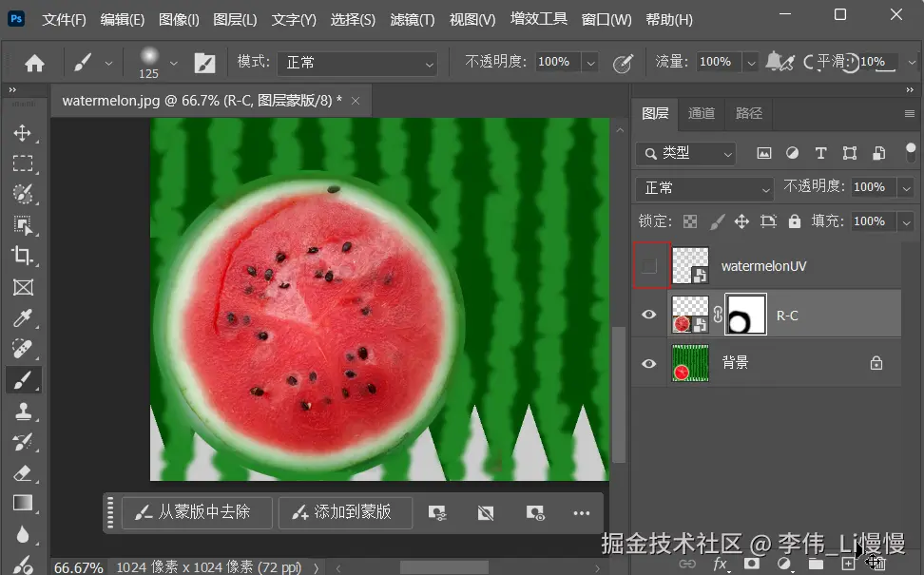Open the 文件(F) menu
Screen dimensions: 924x575
[64, 20]
